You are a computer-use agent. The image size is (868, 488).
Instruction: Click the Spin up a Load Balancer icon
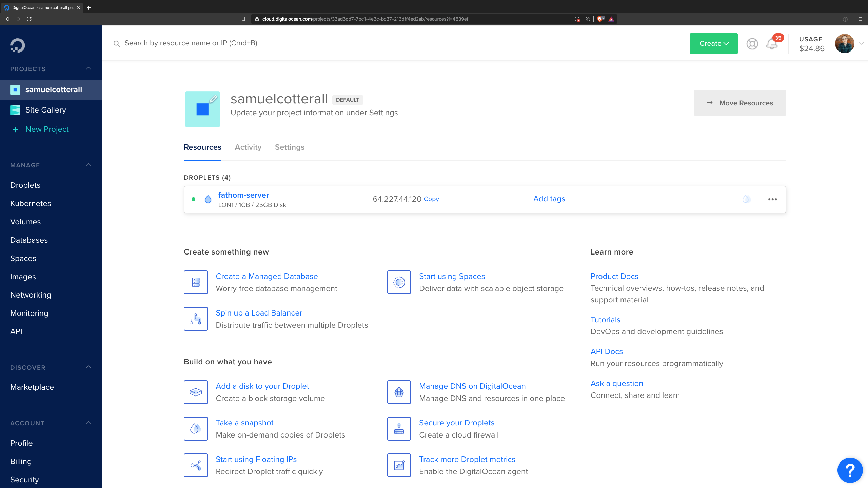(x=196, y=319)
